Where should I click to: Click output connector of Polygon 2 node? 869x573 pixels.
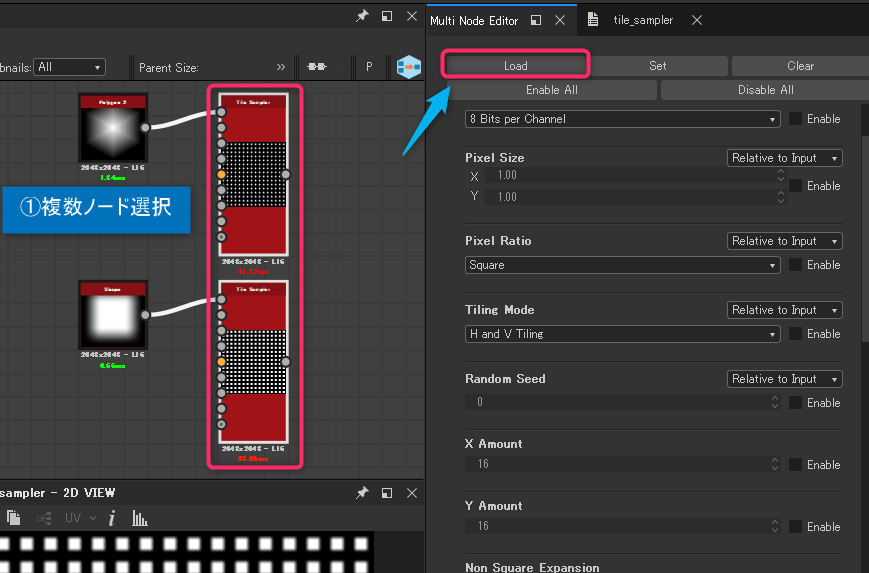[145, 127]
